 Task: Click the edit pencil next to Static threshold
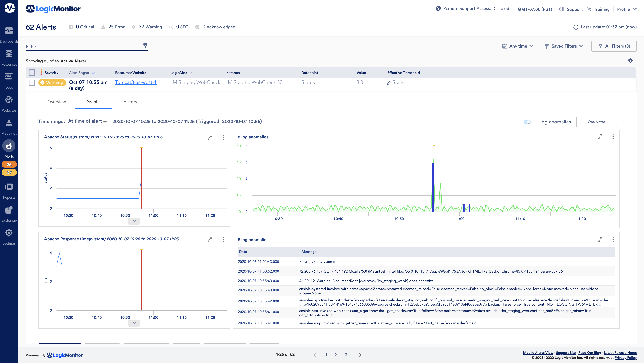coord(389,83)
